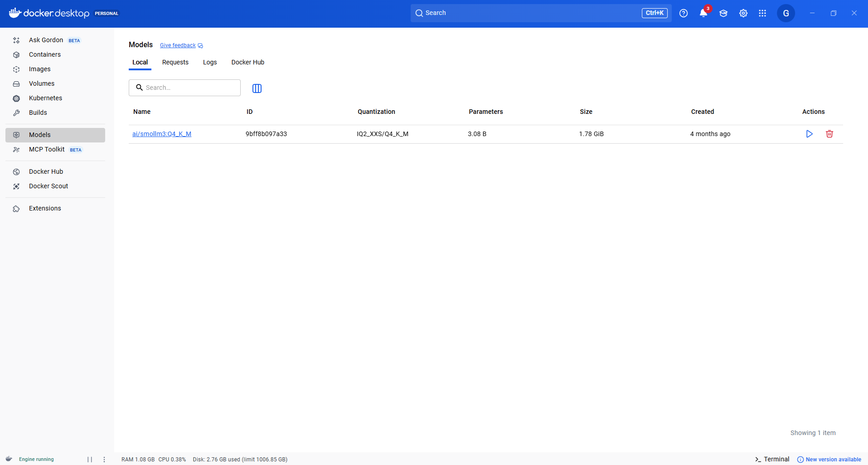Screen dimensions: 868x465
Task: Click the Docker Desktop whale logo
Action: tap(15, 13)
